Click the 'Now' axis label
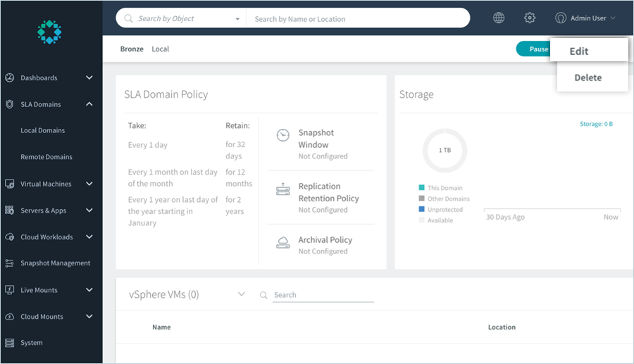 pyautogui.click(x=611, y=217)
